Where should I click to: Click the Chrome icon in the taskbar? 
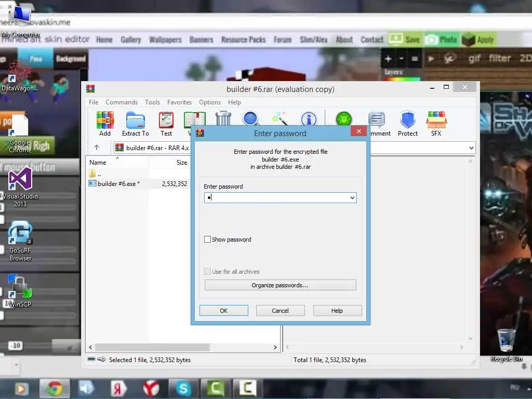pos(55,389)
